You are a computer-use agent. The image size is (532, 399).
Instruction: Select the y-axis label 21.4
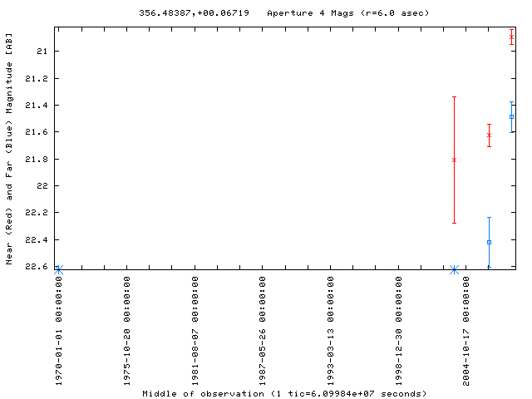pos(37,106)
